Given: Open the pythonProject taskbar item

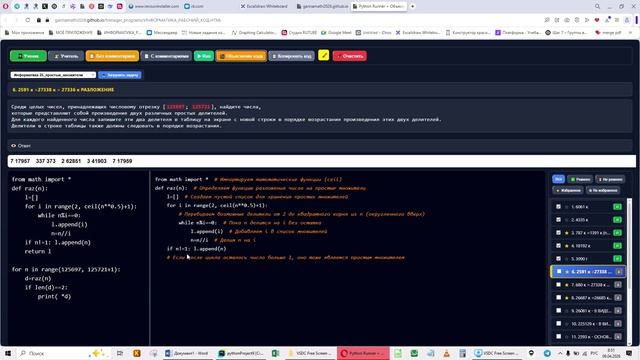Looking at the screenshot, I should point(241,353).
